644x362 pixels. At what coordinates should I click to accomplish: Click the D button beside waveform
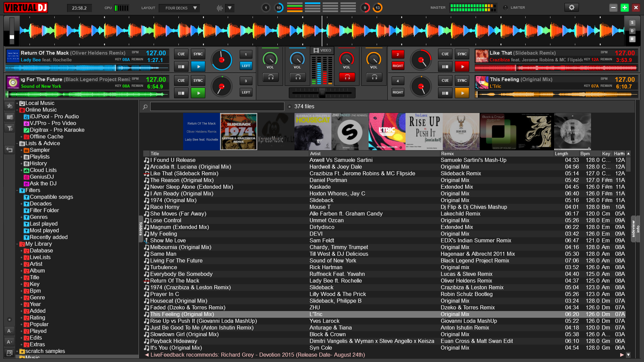tap(632, 31)
